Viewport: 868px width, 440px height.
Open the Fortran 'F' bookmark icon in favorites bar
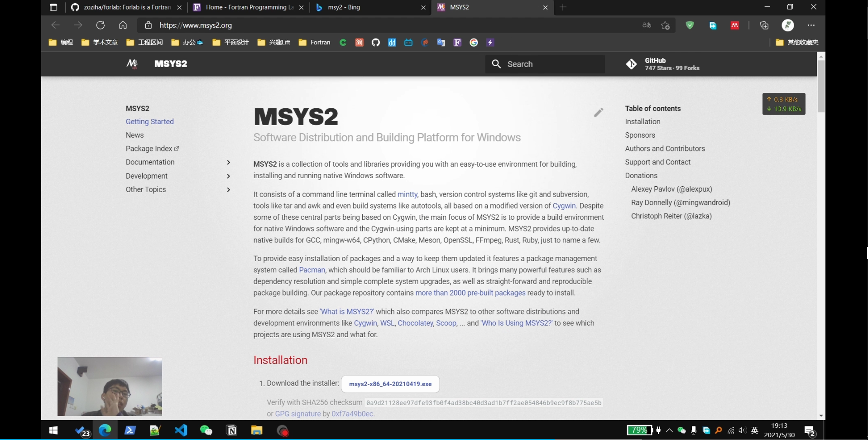pos(457,43)
